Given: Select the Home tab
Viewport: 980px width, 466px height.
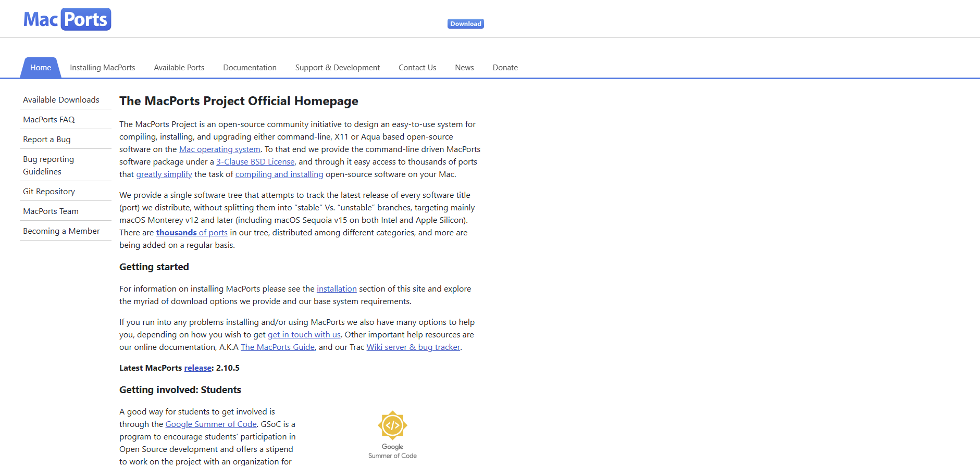Looking at the screenshot, I should [x=41, y=68].
